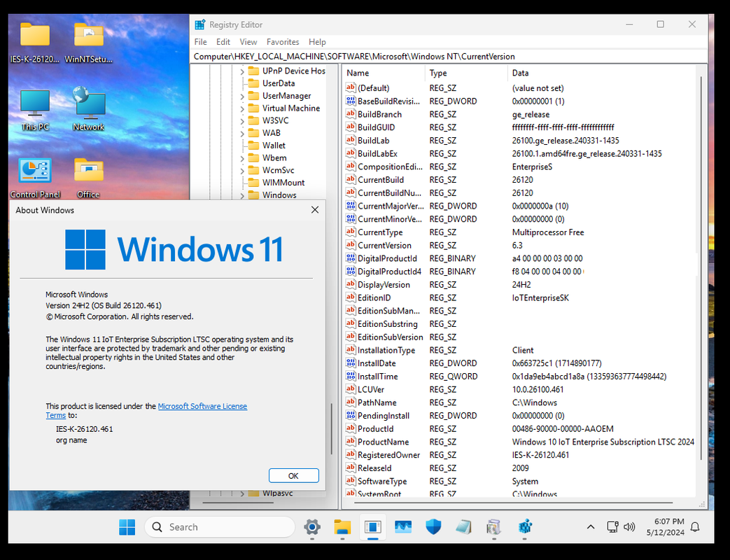The width and height of the screenshot is (730, 560).
Task: Open Settings gear in the taskbar
Action: click(x=312, y=527)
